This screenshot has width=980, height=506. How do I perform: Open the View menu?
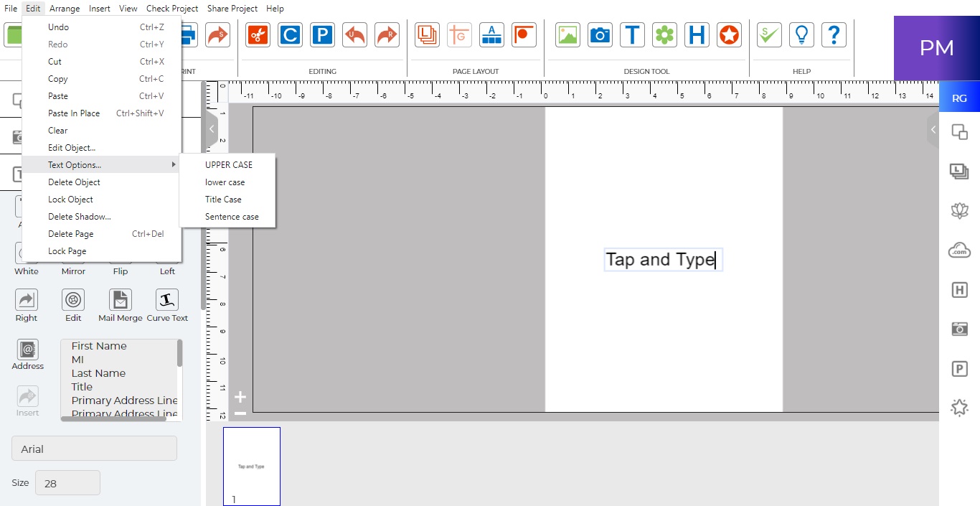pos(128,9)
